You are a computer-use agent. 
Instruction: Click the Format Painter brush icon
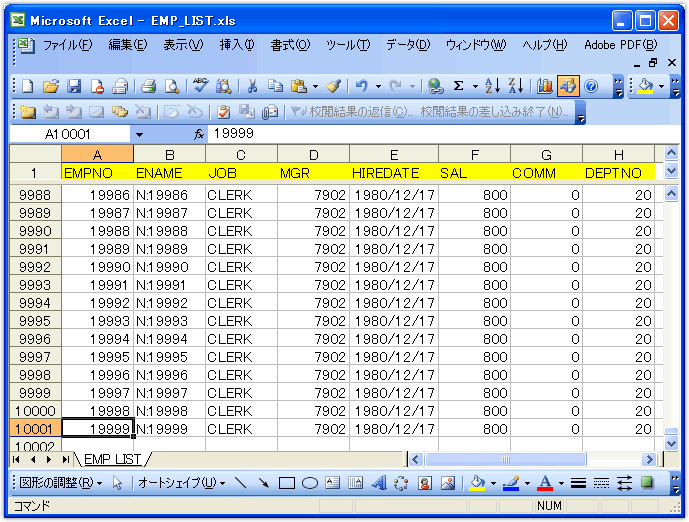click(x=333, y=87)
